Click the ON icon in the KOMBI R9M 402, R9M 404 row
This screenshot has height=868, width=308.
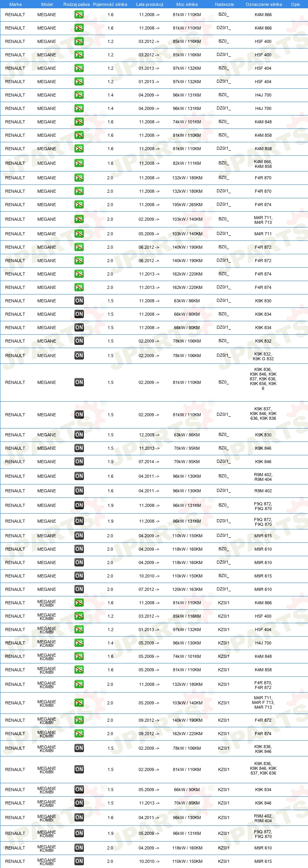coord(79,818)
